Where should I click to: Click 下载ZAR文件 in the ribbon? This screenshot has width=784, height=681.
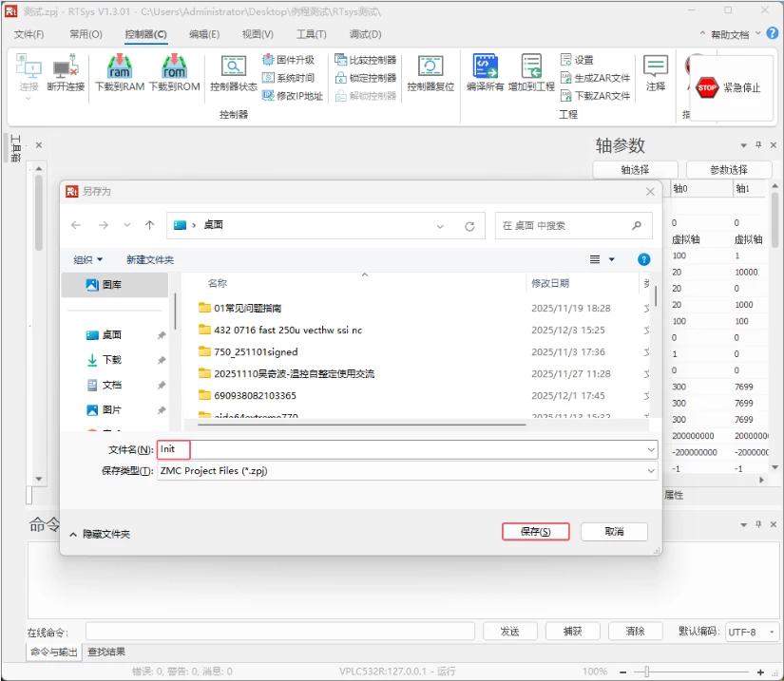click(x=596, y=96)
